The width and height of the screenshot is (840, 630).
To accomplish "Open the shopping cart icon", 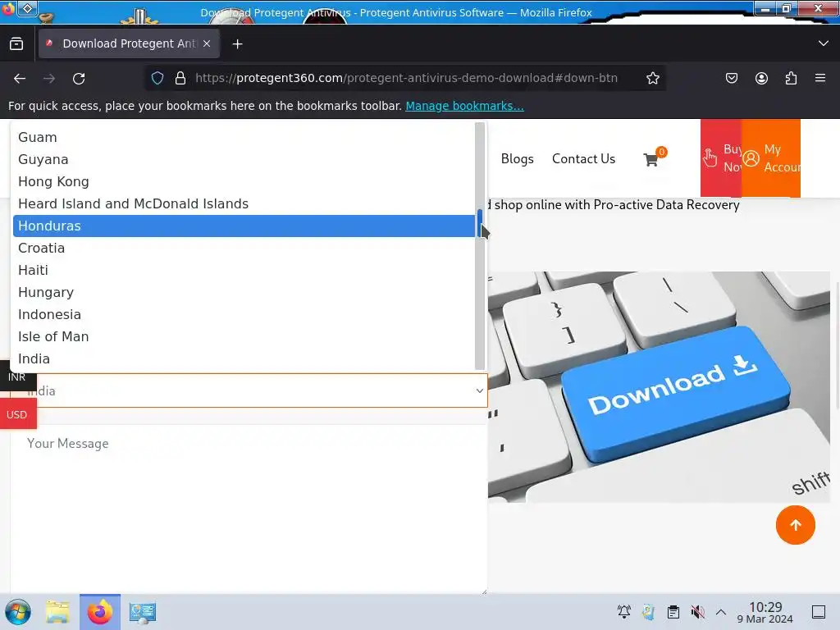I will 651,159.
